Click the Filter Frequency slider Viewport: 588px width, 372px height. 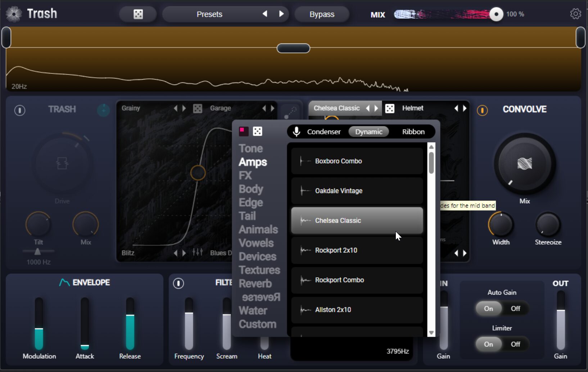coord(189,323)
